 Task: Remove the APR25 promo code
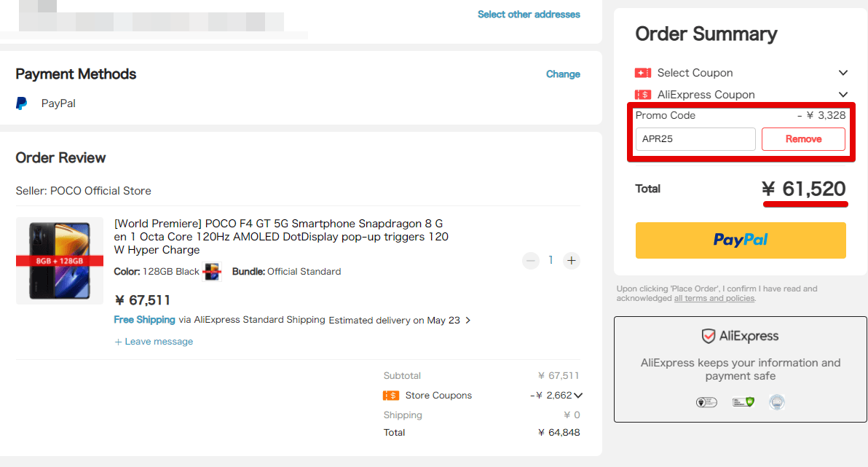[x=803, y=139]
